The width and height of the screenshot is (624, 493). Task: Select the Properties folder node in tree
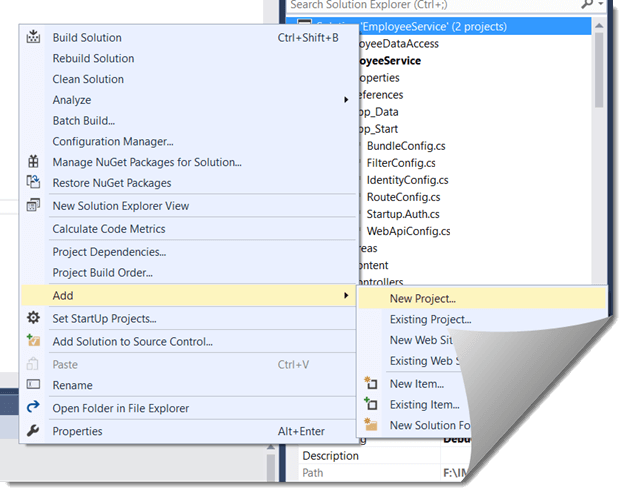[x=379, y=78]
